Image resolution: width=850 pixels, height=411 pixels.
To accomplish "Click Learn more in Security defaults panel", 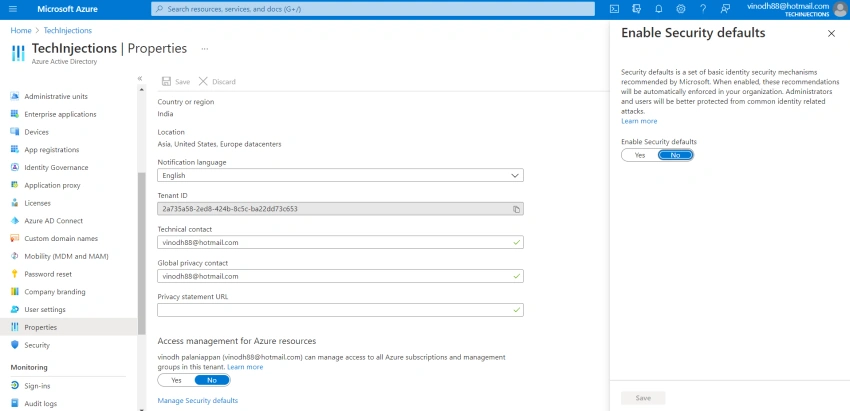I will point(639,121).
